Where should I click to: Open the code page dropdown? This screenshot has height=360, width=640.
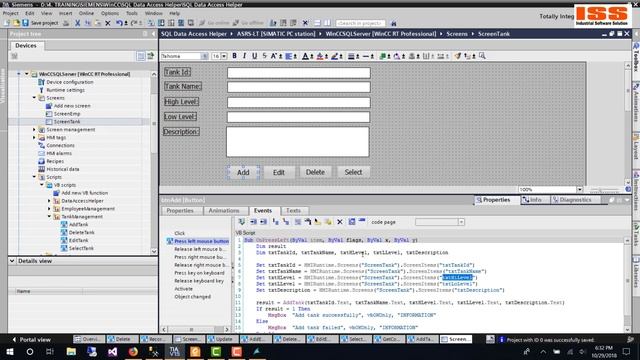[461, 222]
